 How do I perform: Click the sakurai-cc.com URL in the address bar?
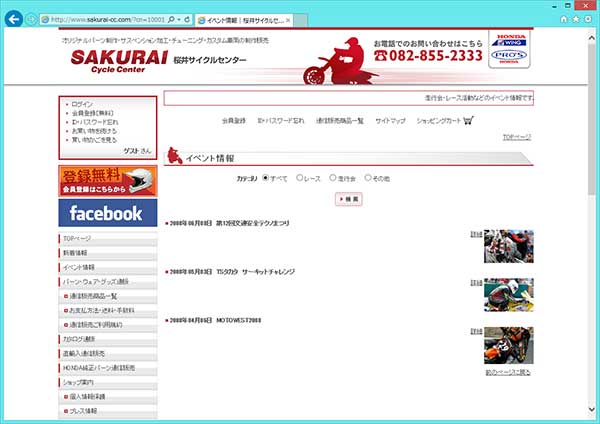coord(107,20)
